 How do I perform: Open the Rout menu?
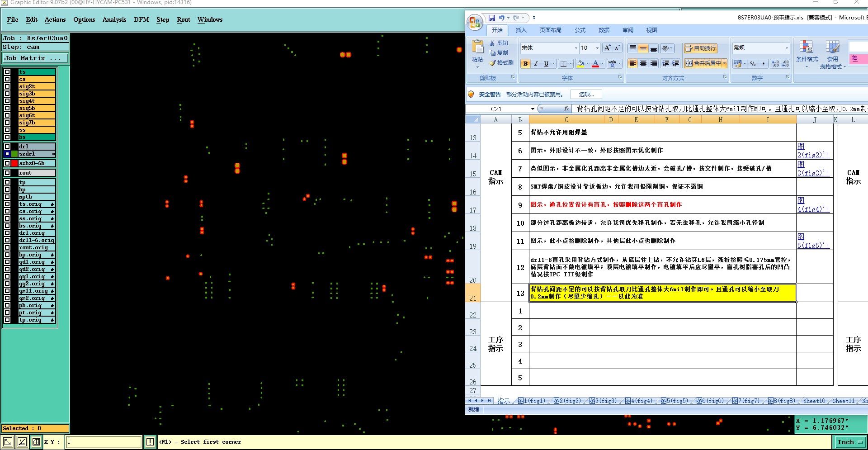click(x=184, y=19)
